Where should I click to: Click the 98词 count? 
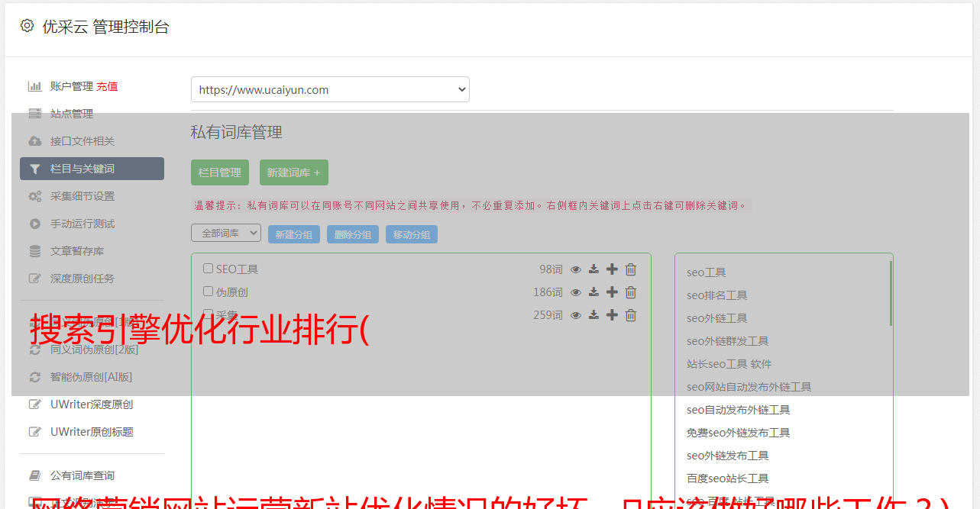pyautogui.click(x=551, y=269)
